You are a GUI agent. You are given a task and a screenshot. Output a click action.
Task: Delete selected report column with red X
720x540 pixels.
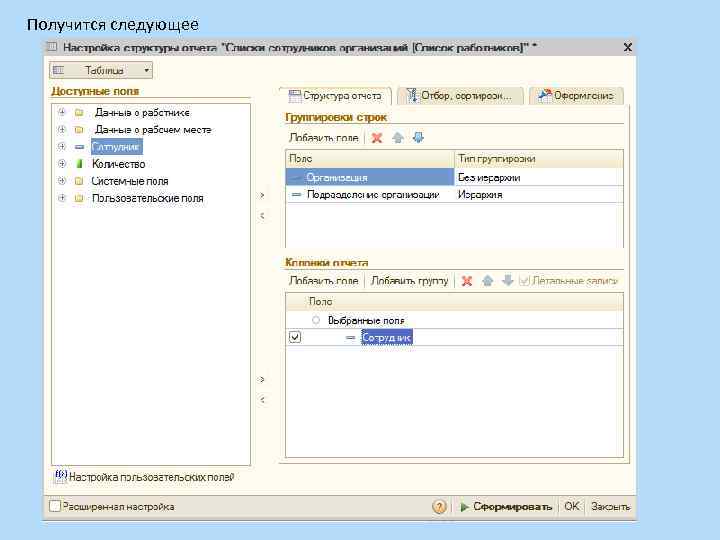click(x=467, y=281)
